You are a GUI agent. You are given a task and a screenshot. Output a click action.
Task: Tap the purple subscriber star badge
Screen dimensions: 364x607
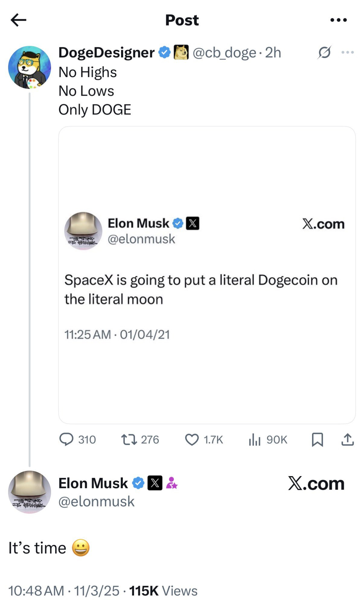click(172, 483)
